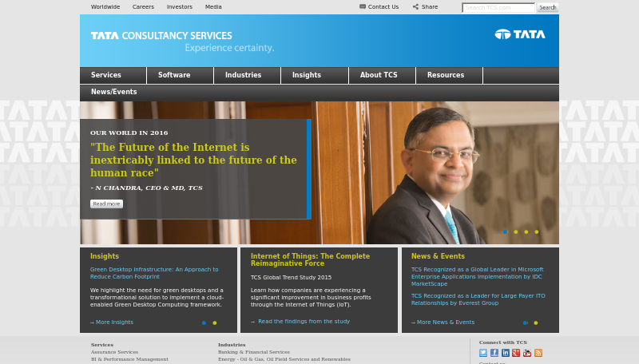Open the Investors link
The image size is (639, 364).
point(179,7)
